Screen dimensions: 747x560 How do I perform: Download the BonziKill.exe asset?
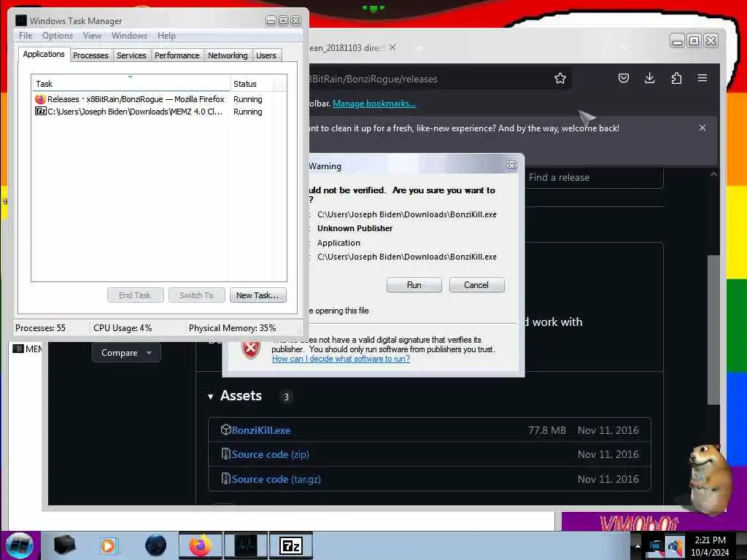click(261, 430)
